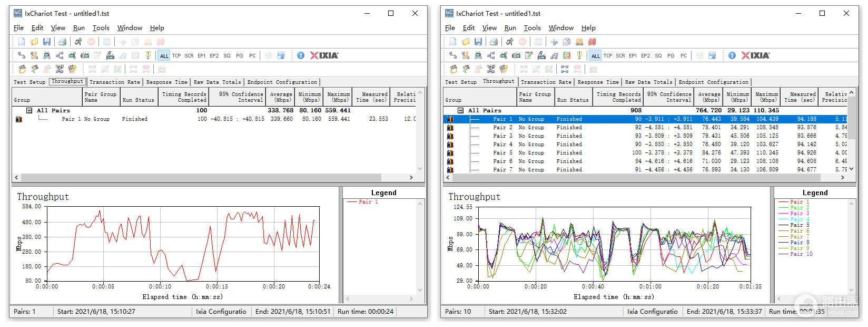Click the Print icon in left window toolbar

[62, 42]
